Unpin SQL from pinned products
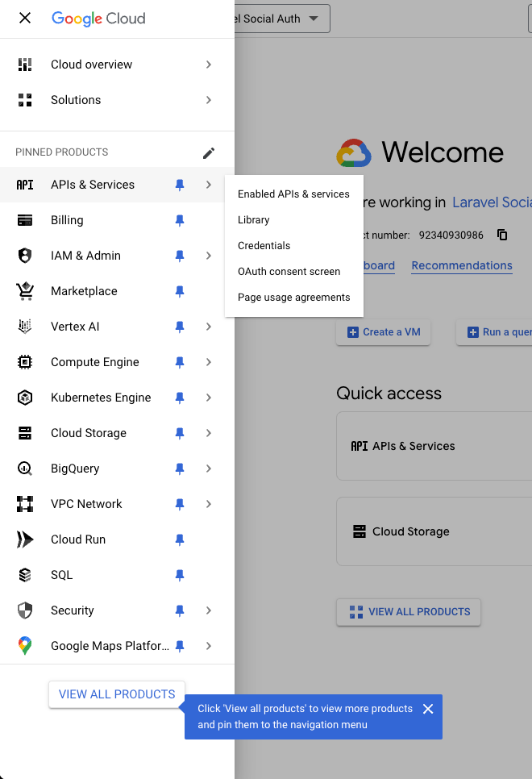532x779 pixels. coord(180,575)
